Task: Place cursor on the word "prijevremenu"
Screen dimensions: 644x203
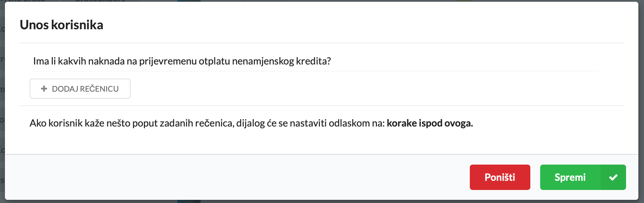Action: [x=168, y=61]
